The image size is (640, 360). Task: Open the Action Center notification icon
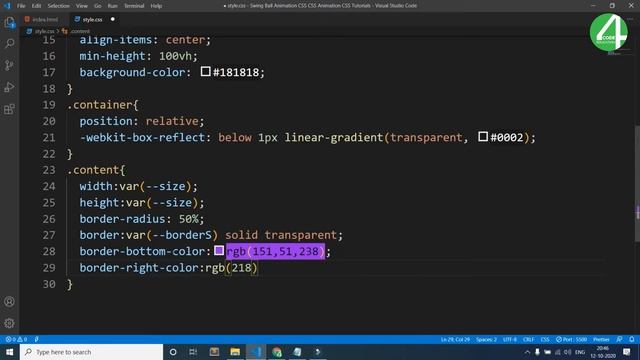tap(627, 352)
